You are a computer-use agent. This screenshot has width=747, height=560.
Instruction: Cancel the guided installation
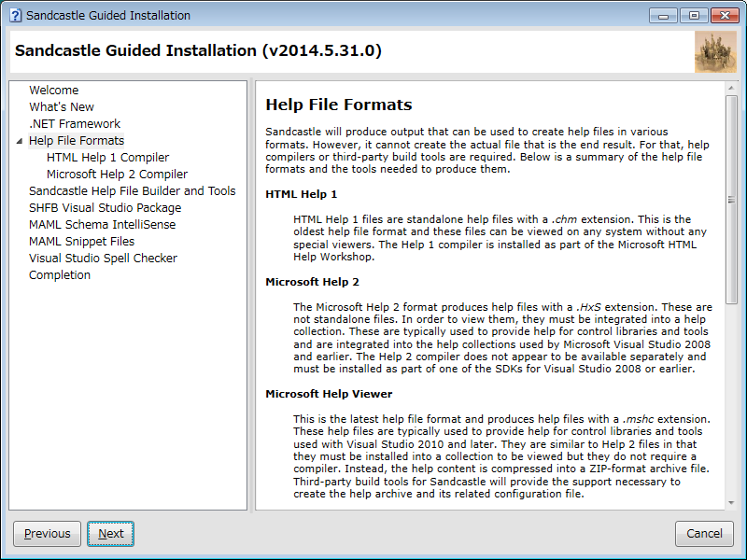704,534
